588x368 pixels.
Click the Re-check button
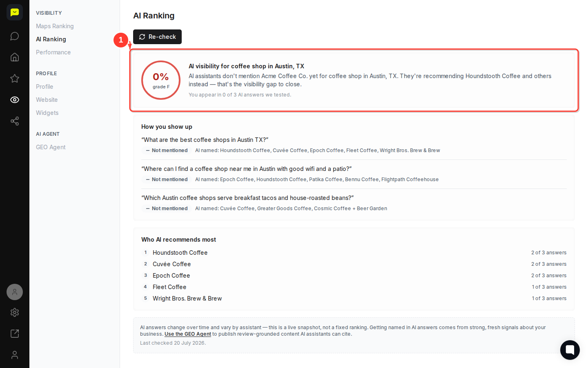point(157,37)
